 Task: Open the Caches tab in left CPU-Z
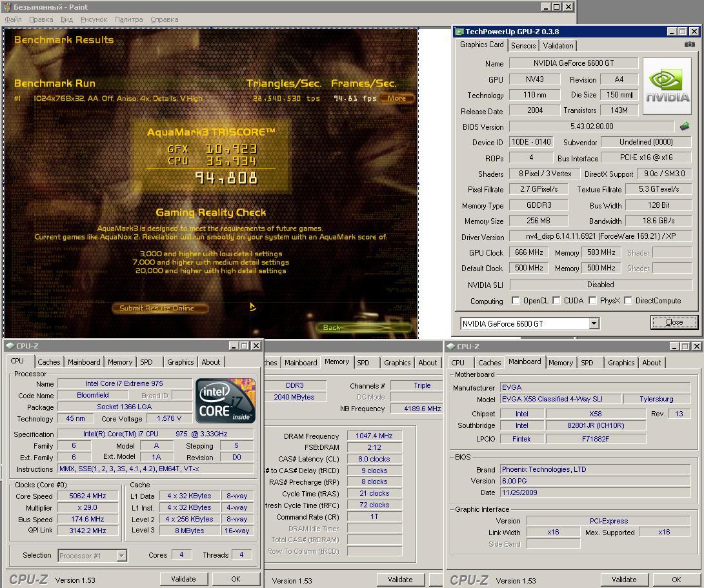pos(48,362)
